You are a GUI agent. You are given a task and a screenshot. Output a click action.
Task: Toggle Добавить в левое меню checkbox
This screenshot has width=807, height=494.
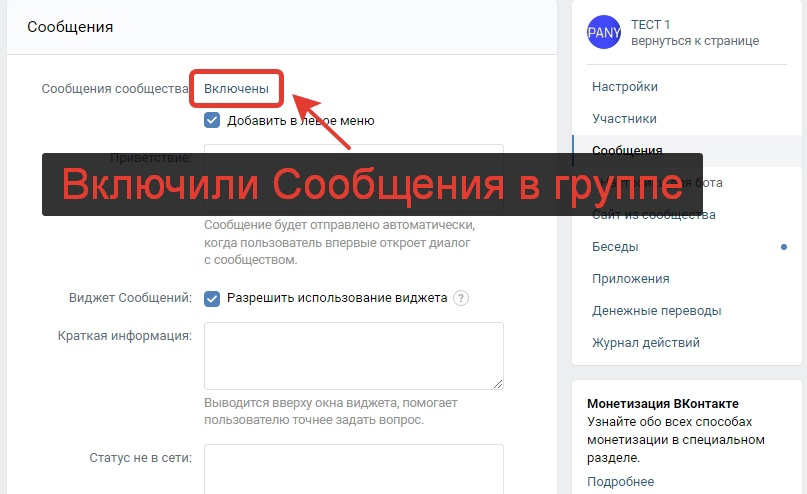click(x=212, y=120)
